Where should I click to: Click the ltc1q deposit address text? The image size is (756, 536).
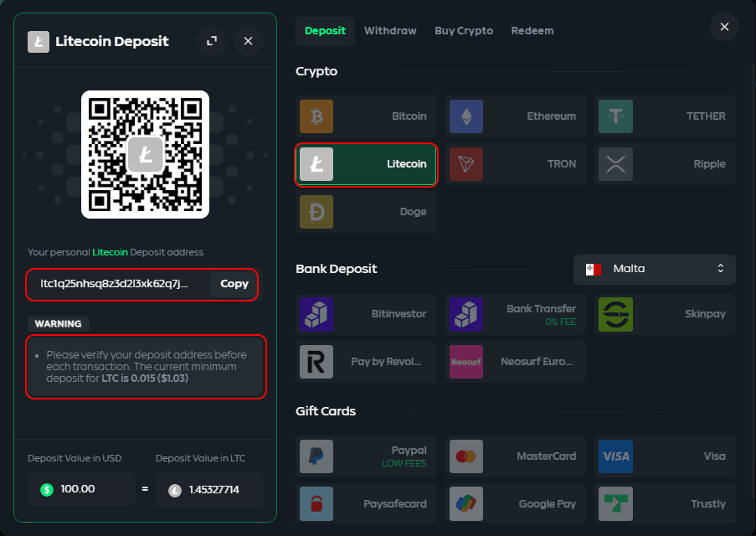114,284
